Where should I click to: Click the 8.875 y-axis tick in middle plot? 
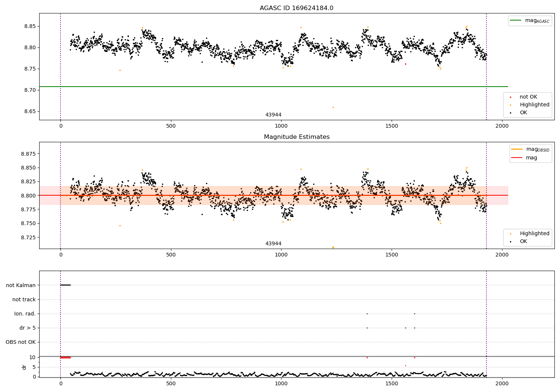click(28, 154)
